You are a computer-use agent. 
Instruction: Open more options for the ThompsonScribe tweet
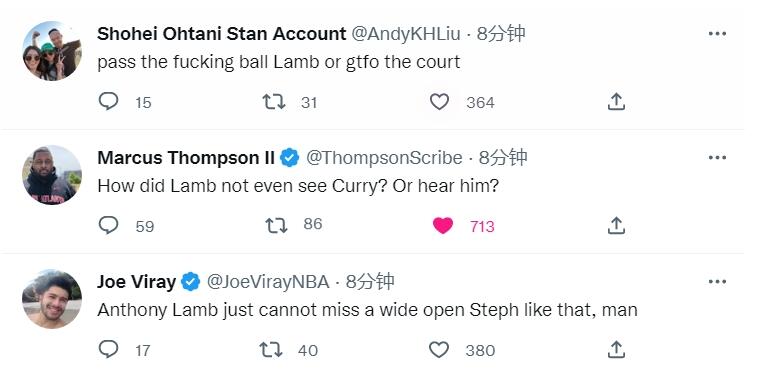[x=717, y=158]
